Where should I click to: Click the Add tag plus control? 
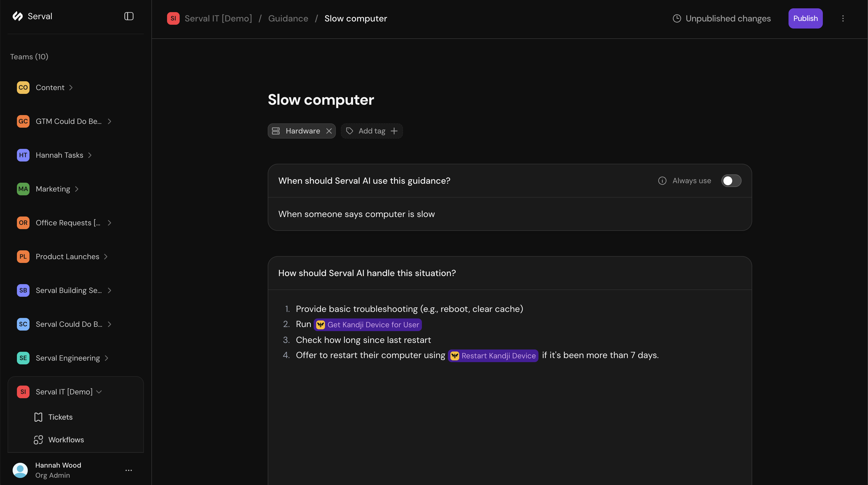pyautogui.click(x=394, y=131)
